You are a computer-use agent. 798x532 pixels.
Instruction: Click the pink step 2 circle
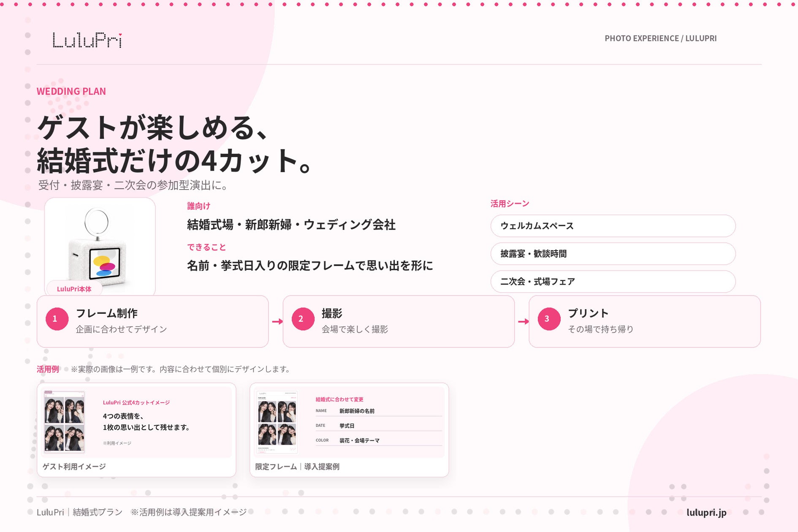pyautogui.click(x=303, y=319)
